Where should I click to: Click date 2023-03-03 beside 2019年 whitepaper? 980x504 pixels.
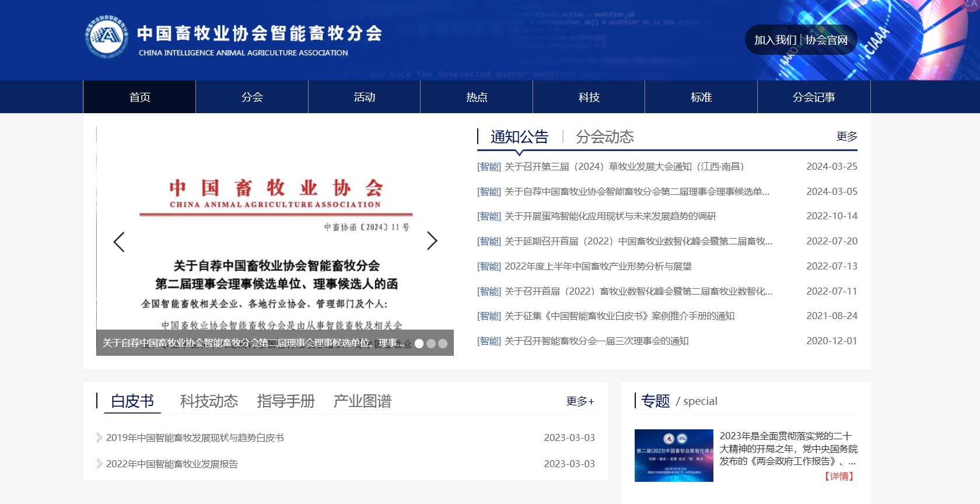click(569, 438)
